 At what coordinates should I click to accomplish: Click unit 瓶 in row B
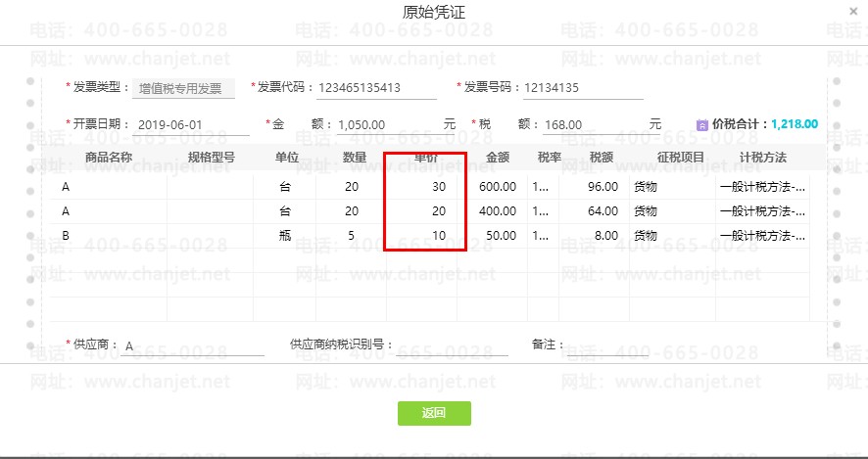click(284, 236)
